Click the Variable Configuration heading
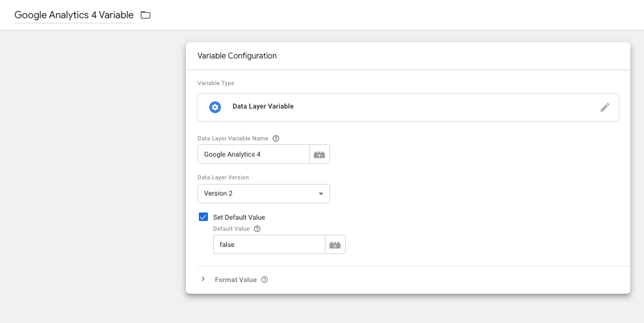This screenshot has height=323, width=644. coord(237,56)
